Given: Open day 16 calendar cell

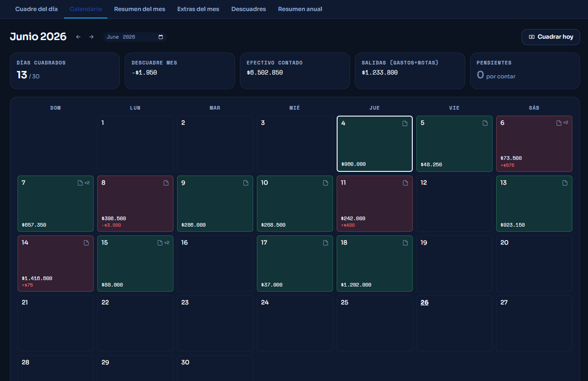Looking at the screenshot, I should 215,264.
